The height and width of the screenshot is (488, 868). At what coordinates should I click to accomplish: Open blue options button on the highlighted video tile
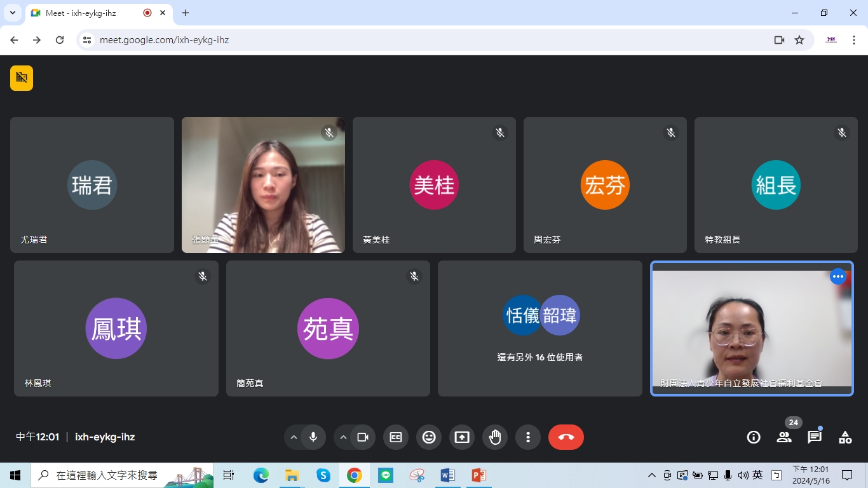(838, 276)
